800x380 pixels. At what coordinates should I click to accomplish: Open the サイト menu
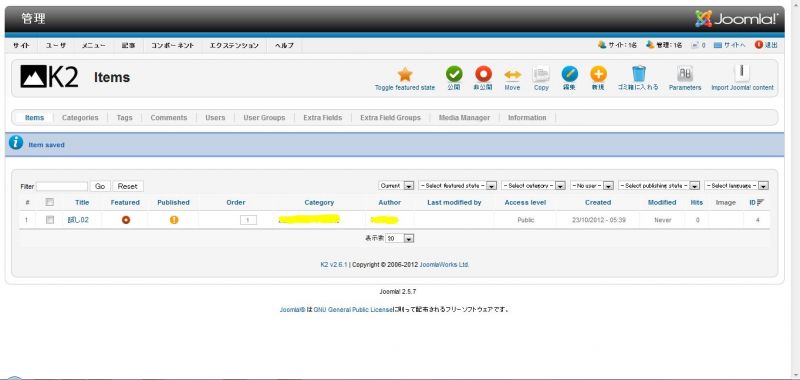click(21, 45)
